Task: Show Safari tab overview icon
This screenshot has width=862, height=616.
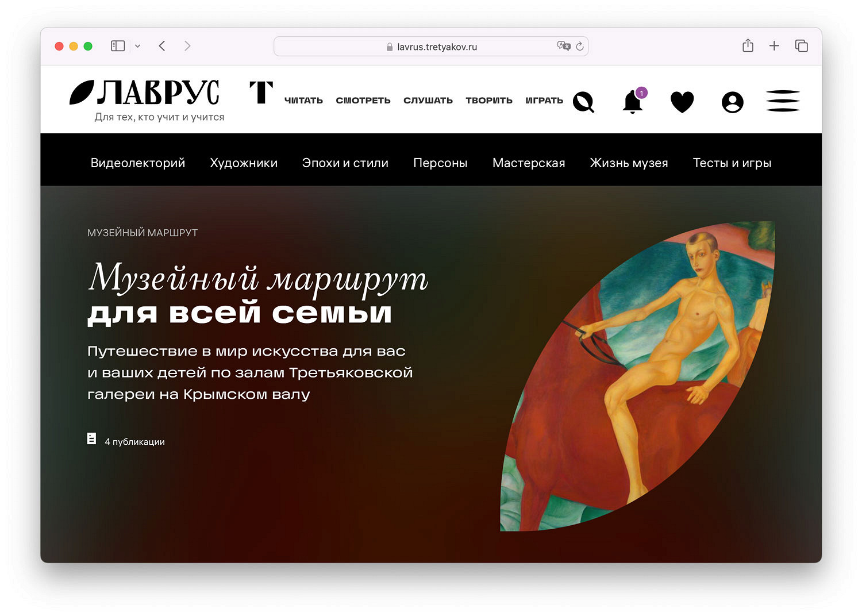Action: pos(801,46)
